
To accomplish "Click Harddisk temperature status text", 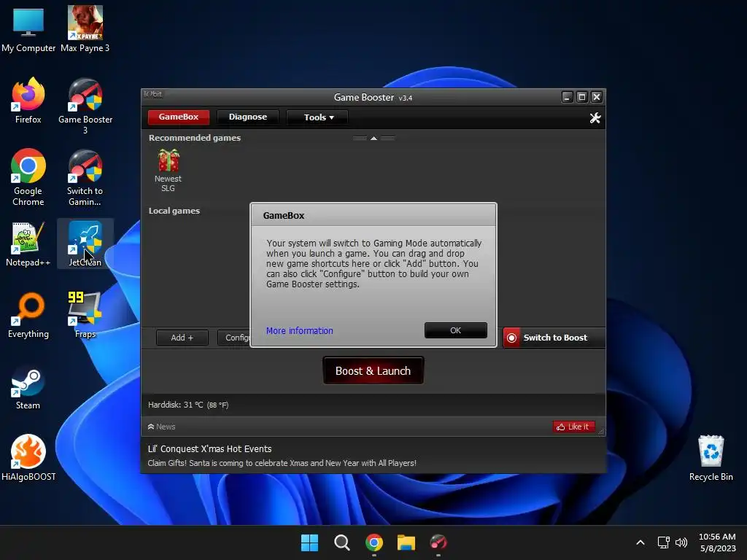I will point(188,405).
